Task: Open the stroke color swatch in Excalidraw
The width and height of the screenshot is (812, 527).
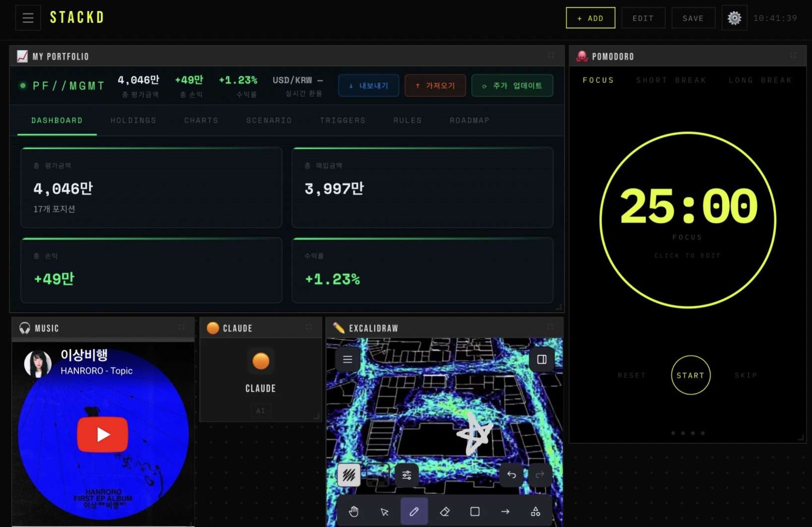Action: pyautogui.click(x=349, y=475)
